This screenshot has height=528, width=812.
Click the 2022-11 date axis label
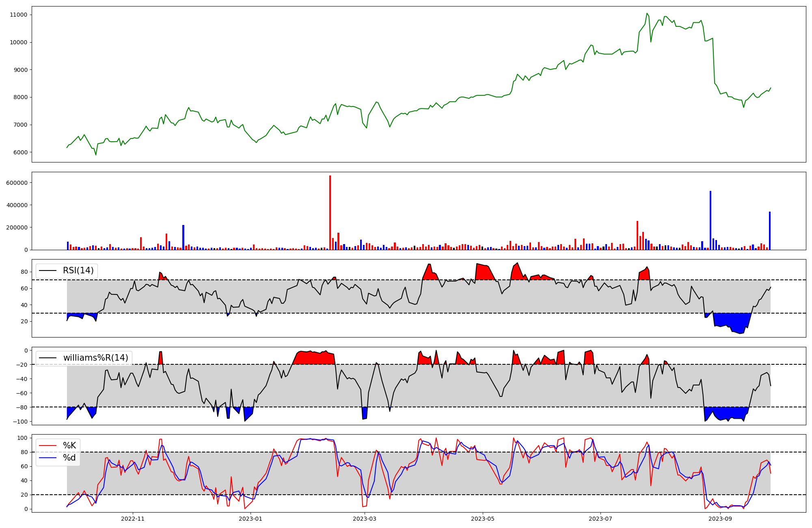pyautogui.click(x=133, y=519)
